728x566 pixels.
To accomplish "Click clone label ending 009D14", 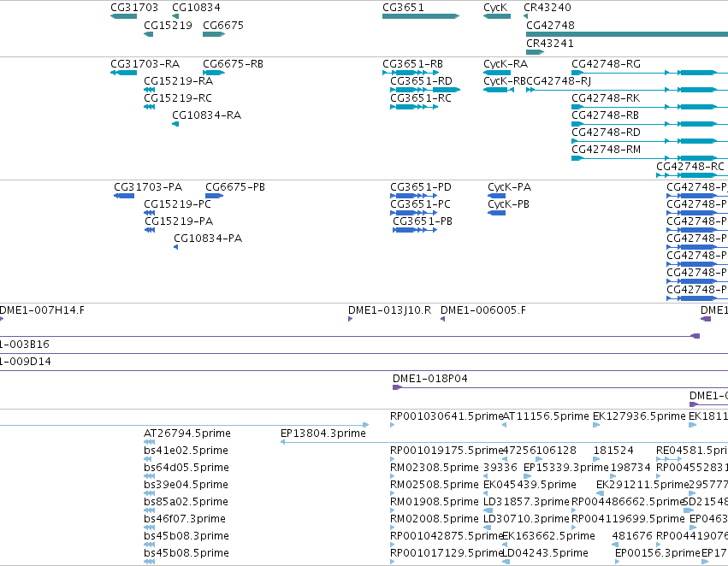I will (25, 362).
